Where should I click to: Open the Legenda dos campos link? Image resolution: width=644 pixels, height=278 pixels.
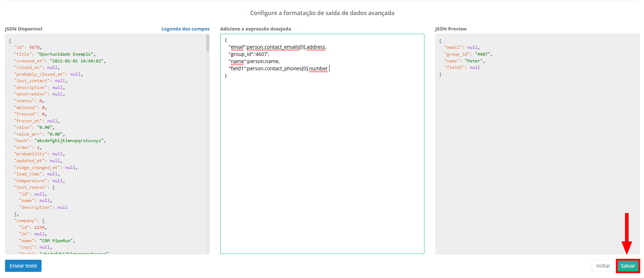[185, 29]
